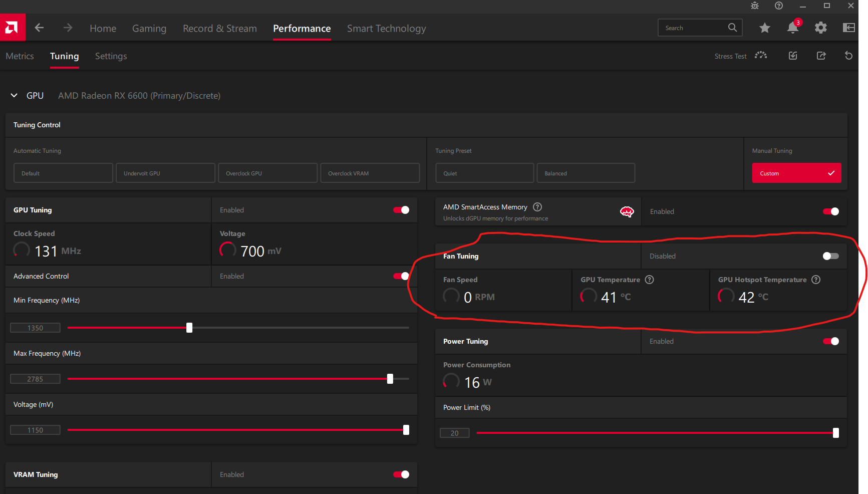This screenshot has height=494, width=868.
Task: Choose the Balanced tuning preset
Action: pos(586,173)
